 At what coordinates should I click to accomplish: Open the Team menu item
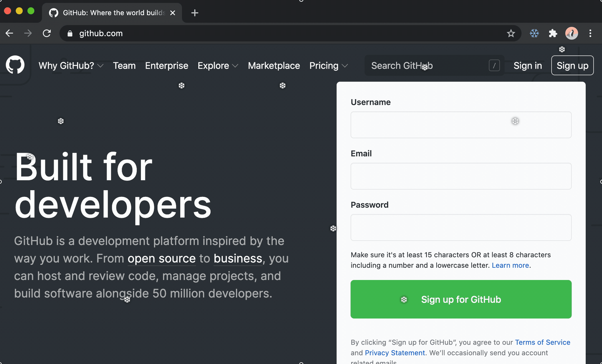(124, 66)
